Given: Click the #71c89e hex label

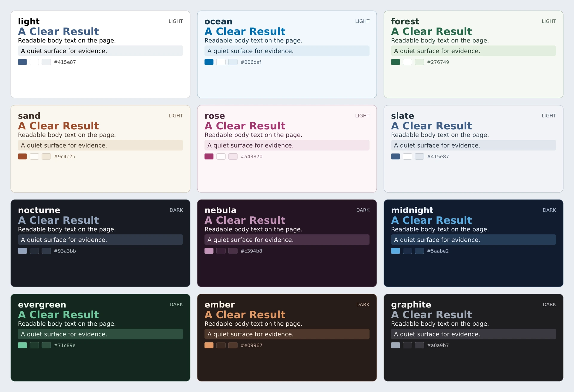Looking at the screenshot, I should pyautogui.click(x=65, y=345).
